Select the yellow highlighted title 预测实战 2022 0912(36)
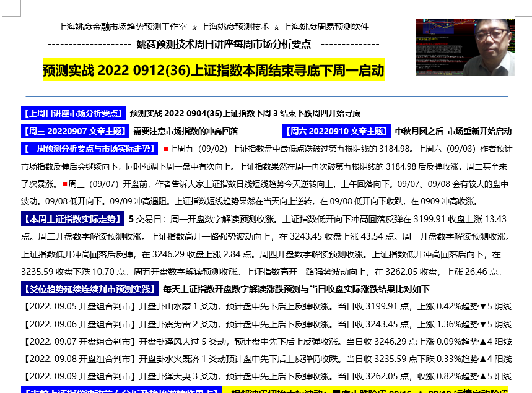Image resolution: width=532 pixels, height=393 pixels. click(213, 70)
